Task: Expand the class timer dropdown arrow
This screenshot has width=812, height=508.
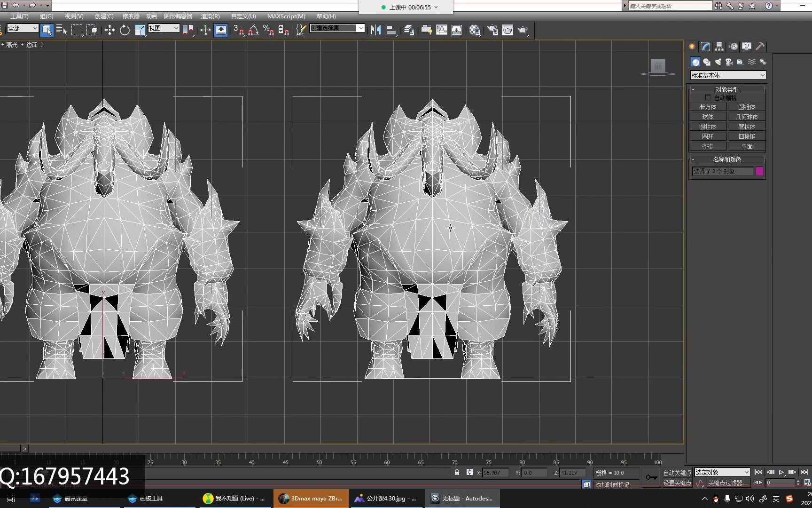Action: click(x=436, y=7)
